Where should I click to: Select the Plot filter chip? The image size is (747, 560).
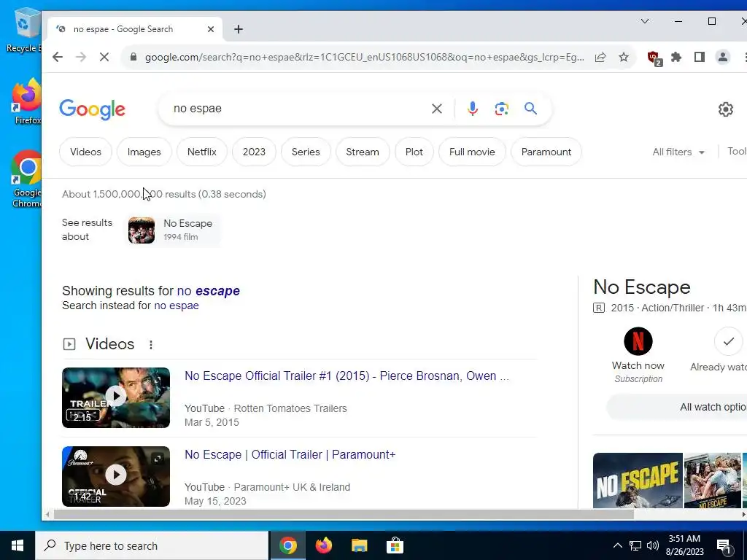click(x=414, y=152)
